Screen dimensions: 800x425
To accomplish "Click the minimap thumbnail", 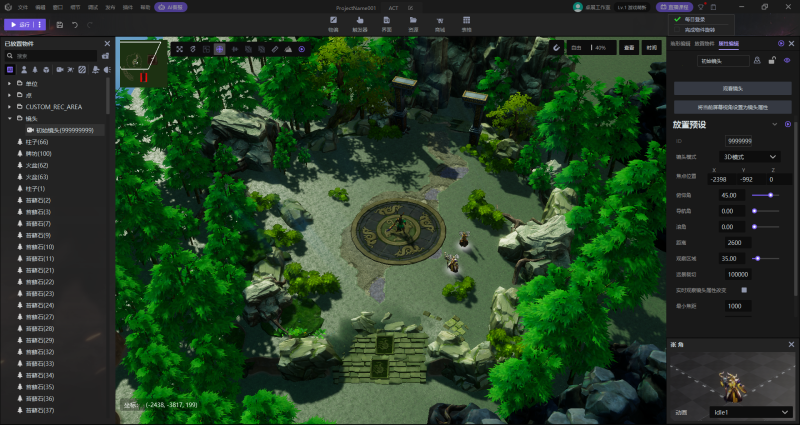I will 141,64.
